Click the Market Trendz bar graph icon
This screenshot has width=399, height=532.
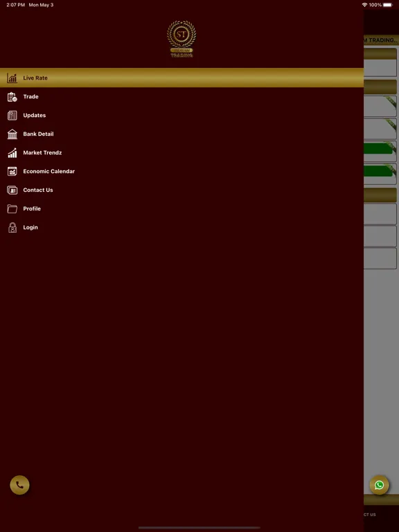[x=12, y=152]
